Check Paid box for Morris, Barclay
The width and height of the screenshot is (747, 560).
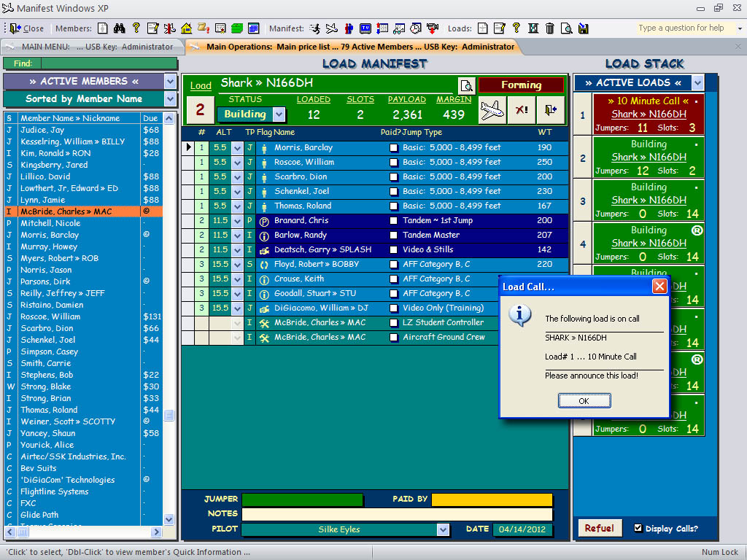pyautogui.click(x=393, y=147)
